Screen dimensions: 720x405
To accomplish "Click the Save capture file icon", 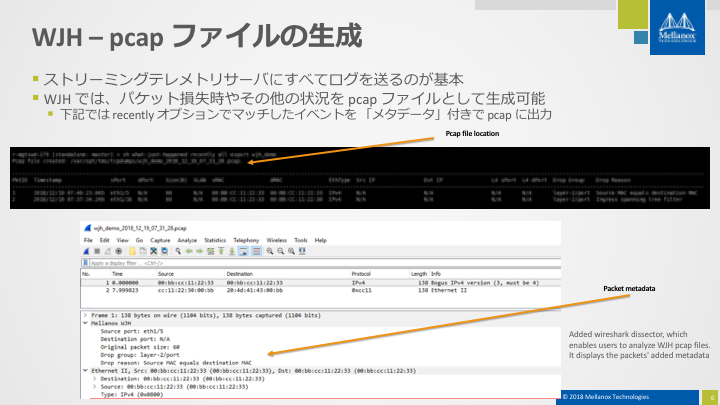I will point(143,251).
